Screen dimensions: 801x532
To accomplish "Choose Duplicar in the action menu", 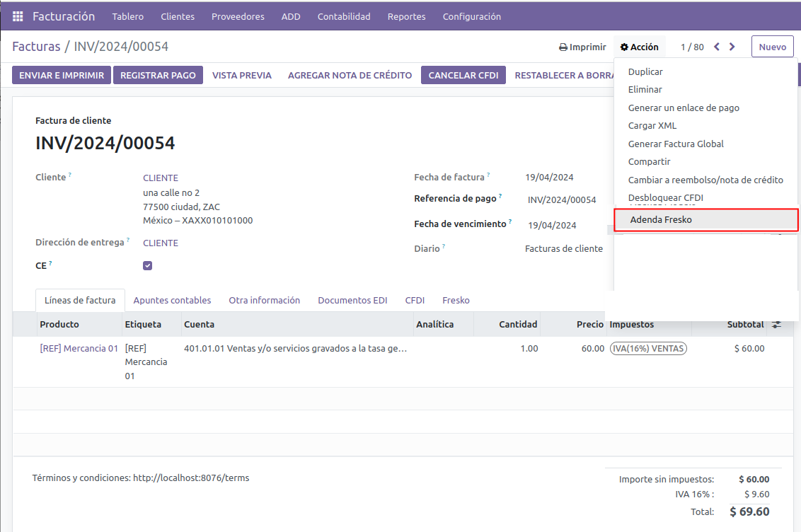I will coord(645,72).
